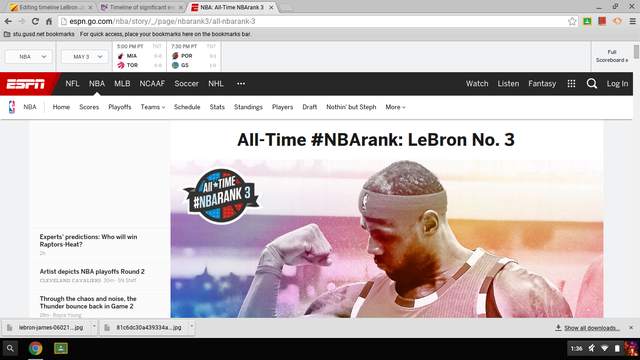Open the ESPN logo home link

pos(26,84)
